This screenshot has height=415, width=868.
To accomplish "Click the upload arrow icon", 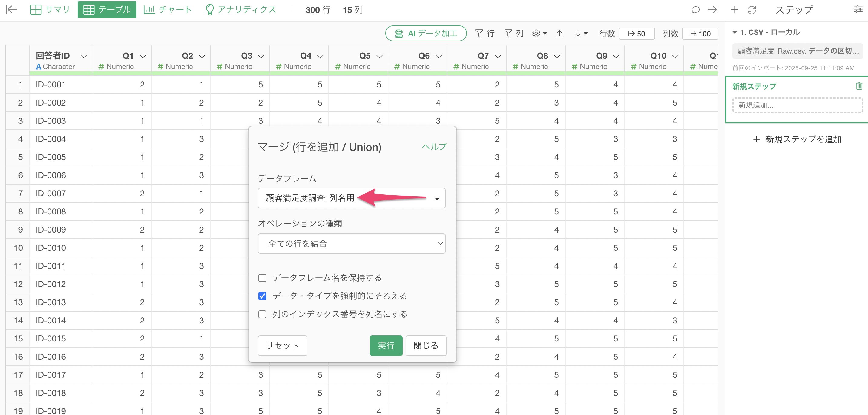I will click(559, 33).
